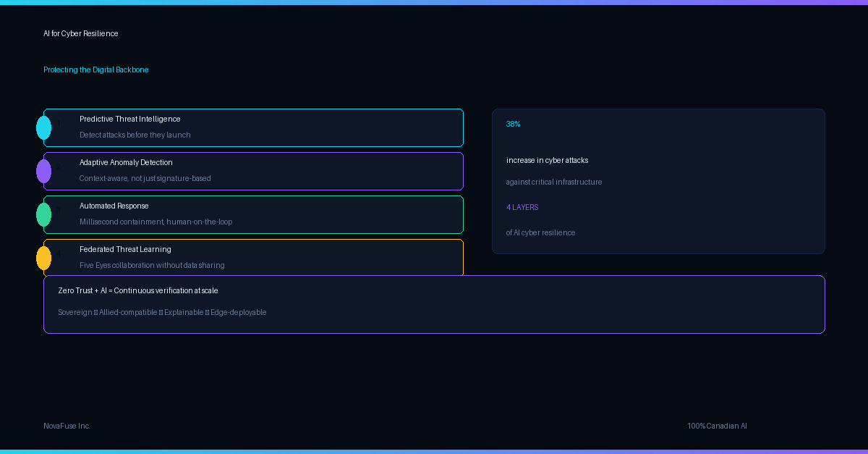Click the 'NovaFuse Inc.' footer text
868x454 pixels.
point(67,426)
